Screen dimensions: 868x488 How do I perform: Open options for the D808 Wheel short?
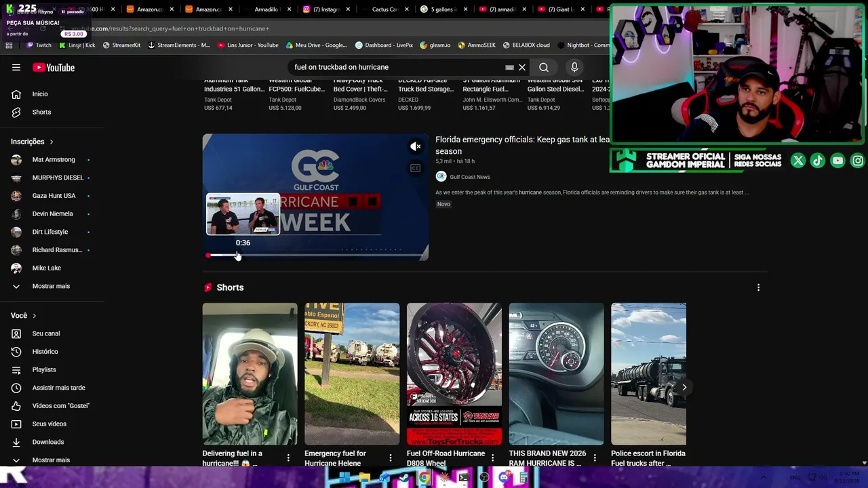pyautogui.click(x=492, y=458)
